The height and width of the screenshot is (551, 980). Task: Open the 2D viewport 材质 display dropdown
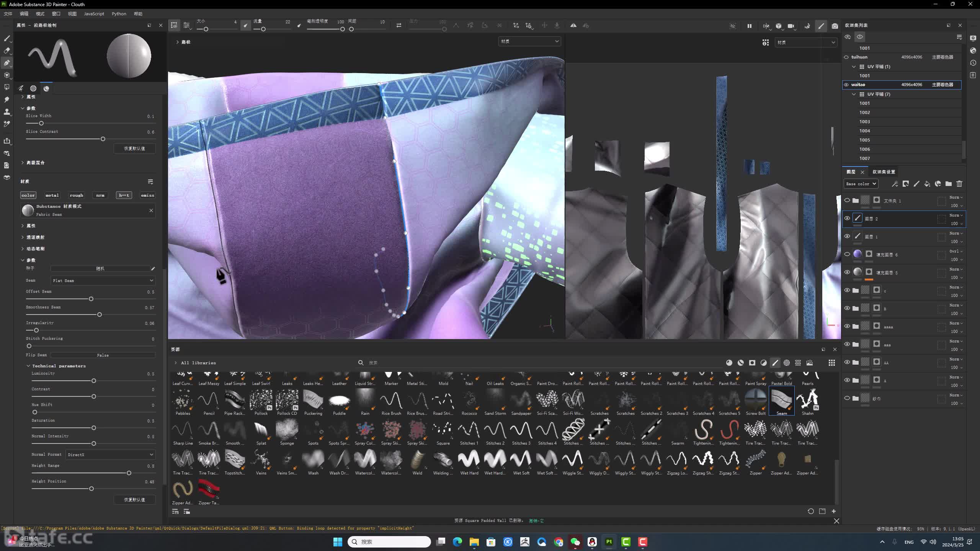806,42
